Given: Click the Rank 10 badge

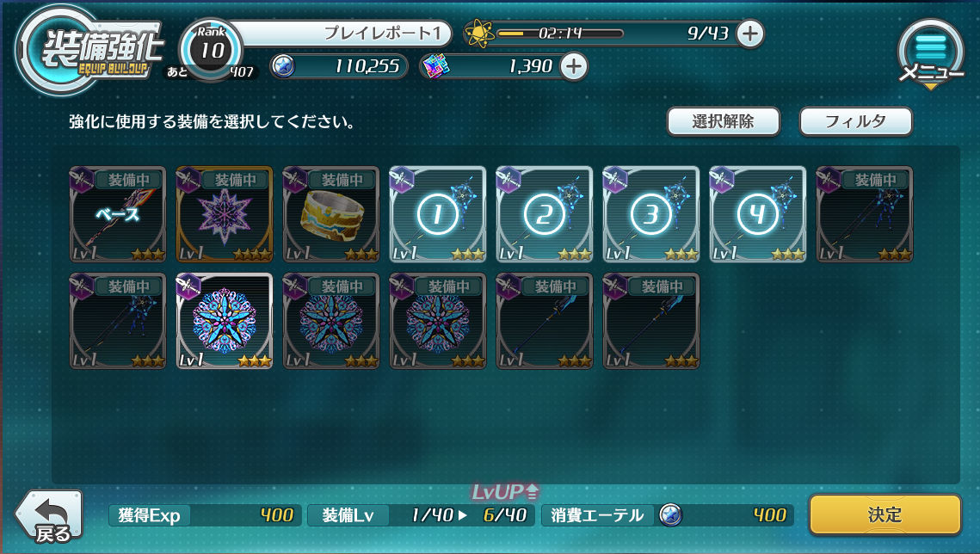Looking at the screenshot, I should tap(212, 49).
